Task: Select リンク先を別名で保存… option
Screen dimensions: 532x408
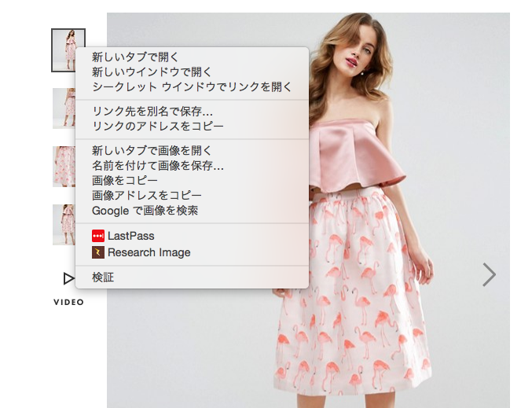Action: [152, 111]
